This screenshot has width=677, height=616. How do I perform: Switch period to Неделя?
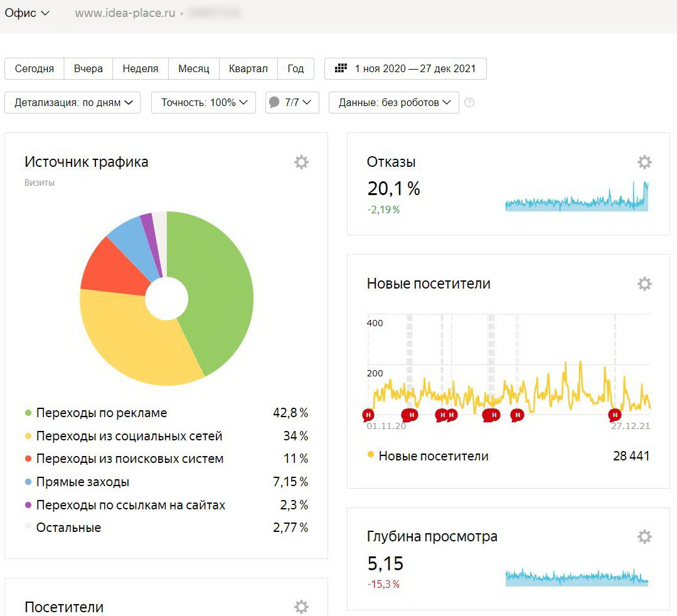coord(141,68)
